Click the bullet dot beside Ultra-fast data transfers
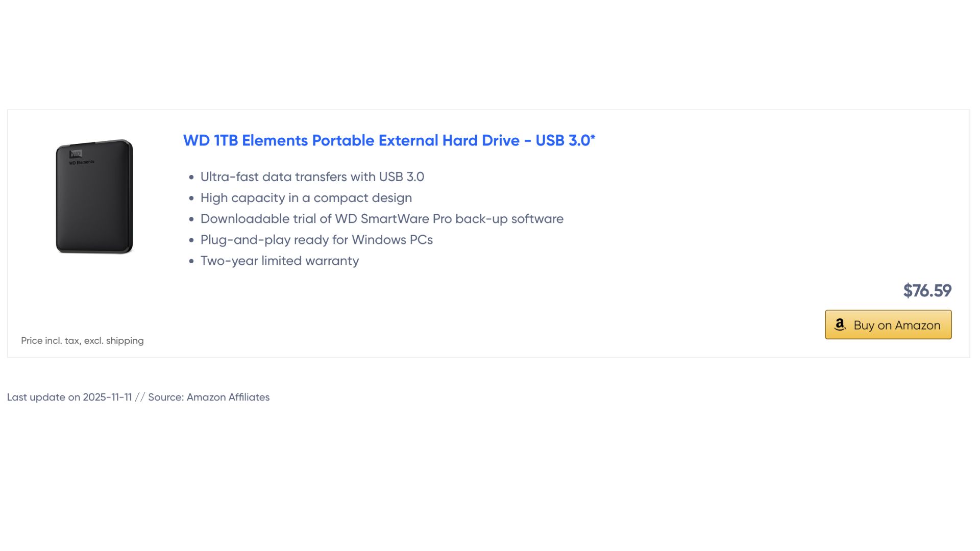 coord(191,178)
